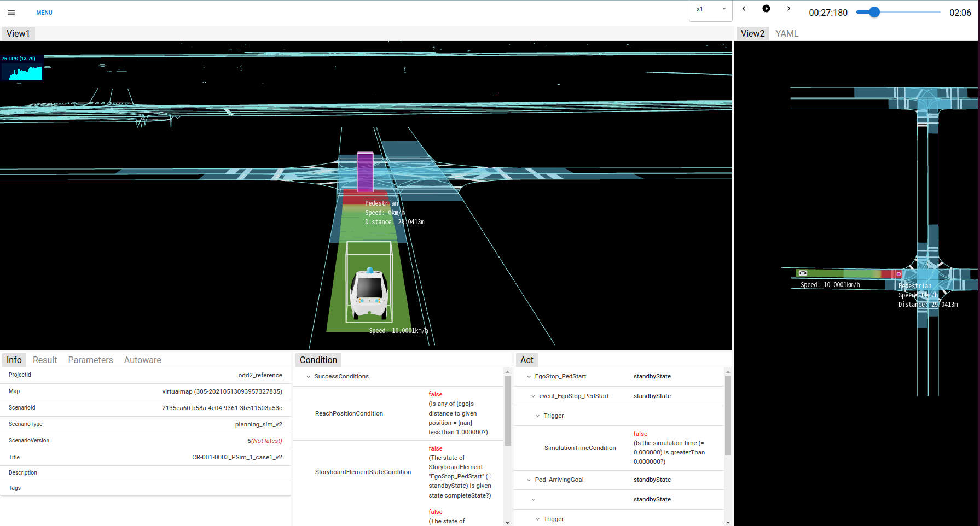
Task: Click the Condition panel scroll-up arrow
Action: click(x=507, y=372)
